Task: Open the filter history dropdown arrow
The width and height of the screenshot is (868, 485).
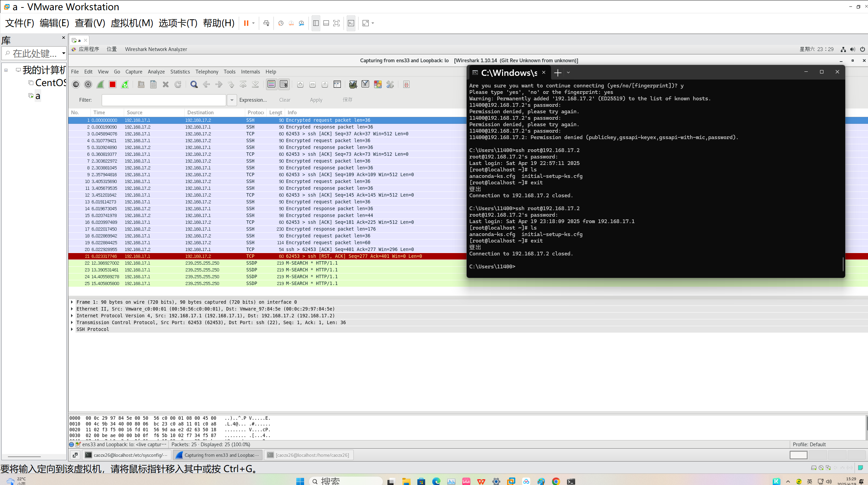Action: tap(232, 100)
